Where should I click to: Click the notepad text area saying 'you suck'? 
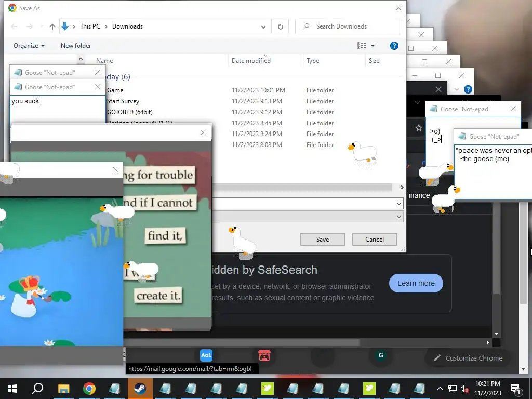[58, 109]
